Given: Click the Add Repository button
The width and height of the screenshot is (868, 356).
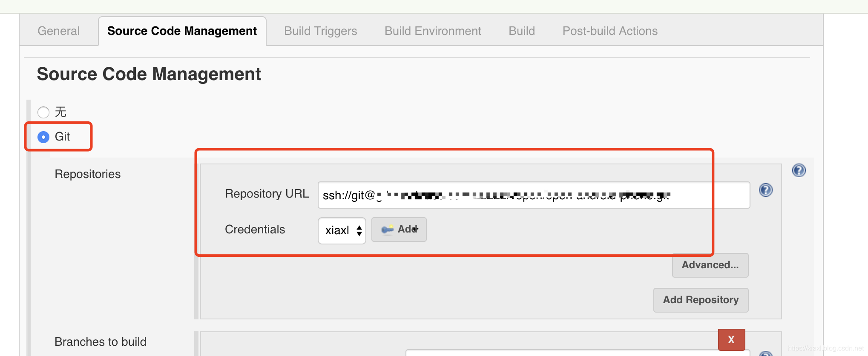Looking at the screenshot, I should coord(701,300).
